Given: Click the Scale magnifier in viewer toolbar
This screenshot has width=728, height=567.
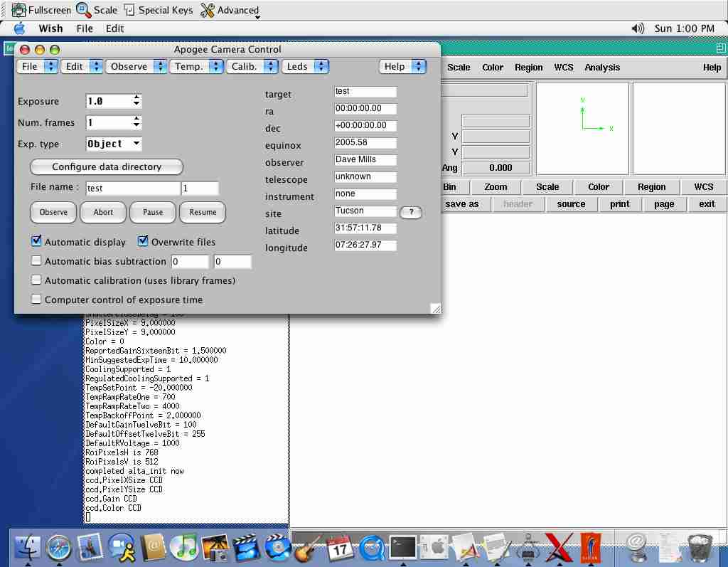Looking at the screenshot, I should click(97, 10).
